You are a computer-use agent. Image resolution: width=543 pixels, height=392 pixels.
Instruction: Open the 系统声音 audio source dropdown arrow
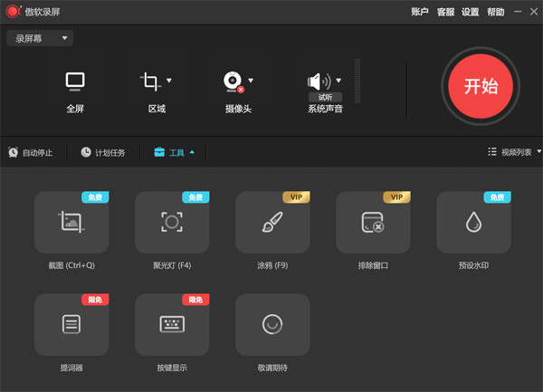[338, 81]
